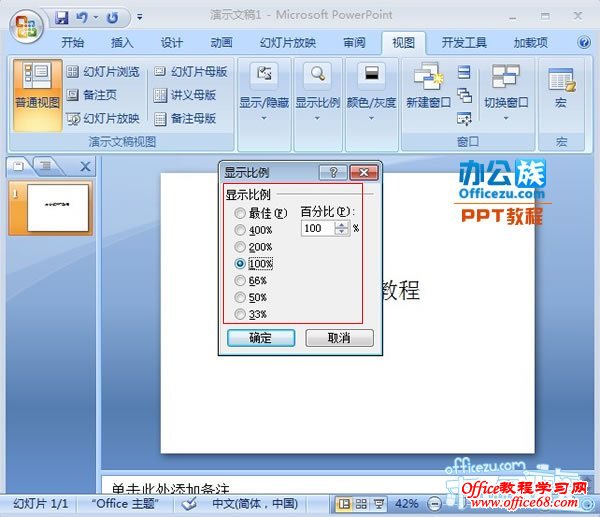Screen dimensions: 600x517
Task: Click the Office button orb
Action: [26, 27]
